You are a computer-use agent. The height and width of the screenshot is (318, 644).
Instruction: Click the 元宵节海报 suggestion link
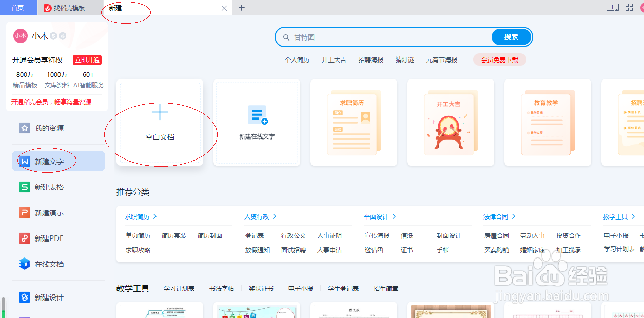(442, 60)
